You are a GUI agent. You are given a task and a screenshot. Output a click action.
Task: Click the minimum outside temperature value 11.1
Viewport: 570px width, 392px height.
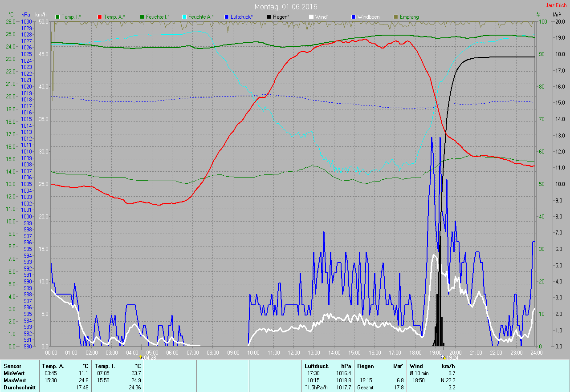pos(84,373)
